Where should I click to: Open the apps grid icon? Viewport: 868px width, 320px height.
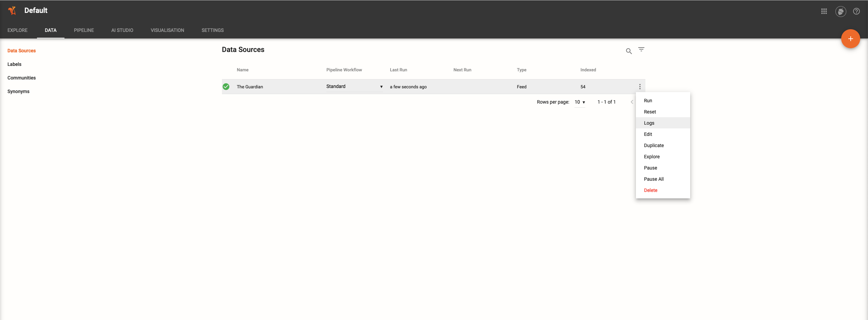824,11
